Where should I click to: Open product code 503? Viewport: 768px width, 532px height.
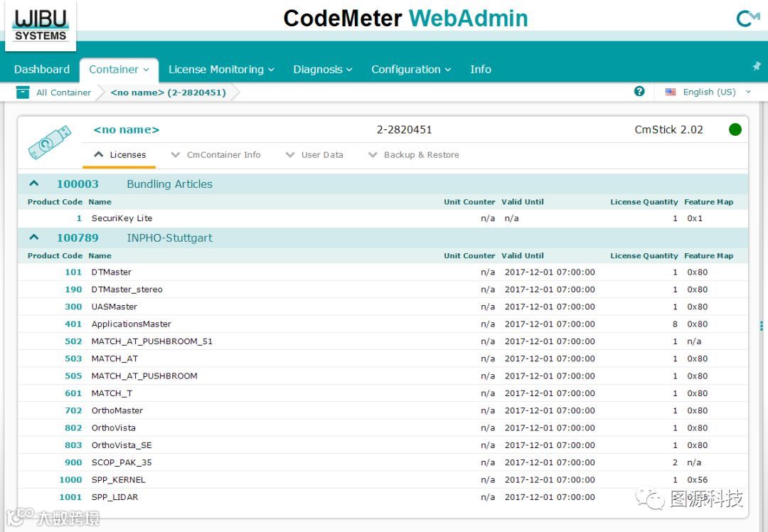coord(73,358)
